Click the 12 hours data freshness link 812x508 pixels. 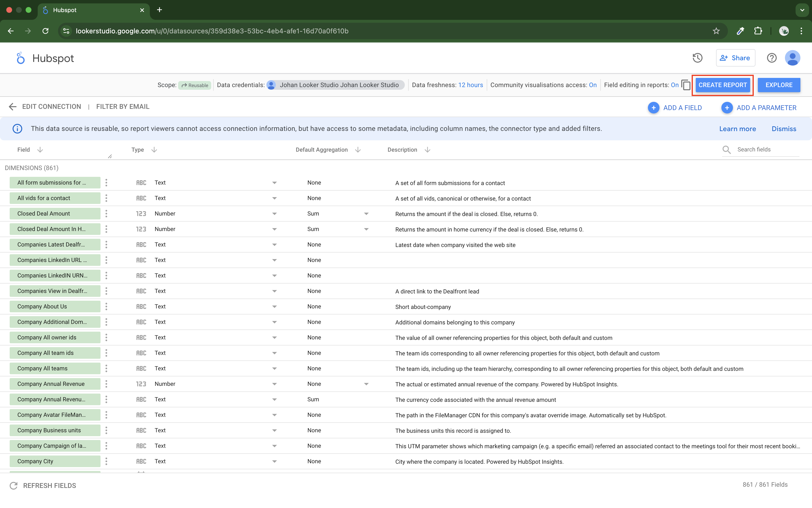point(471,85)
